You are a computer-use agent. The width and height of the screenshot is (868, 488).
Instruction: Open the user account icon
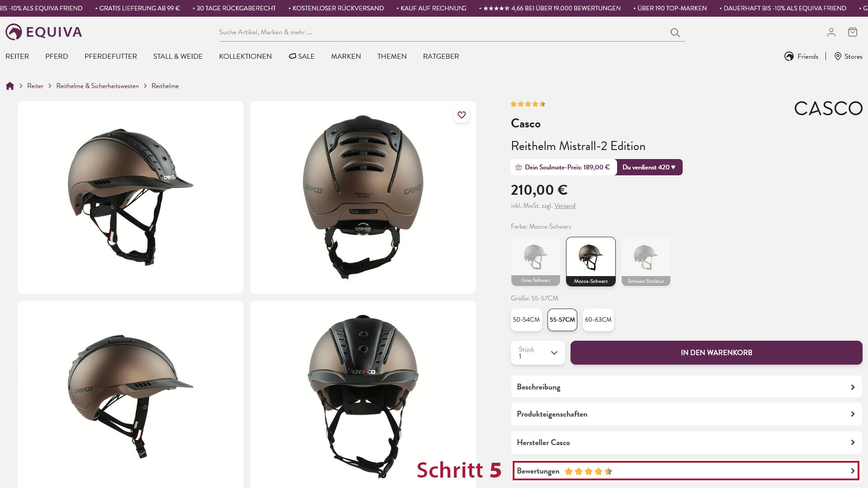(x=831, y=32)
